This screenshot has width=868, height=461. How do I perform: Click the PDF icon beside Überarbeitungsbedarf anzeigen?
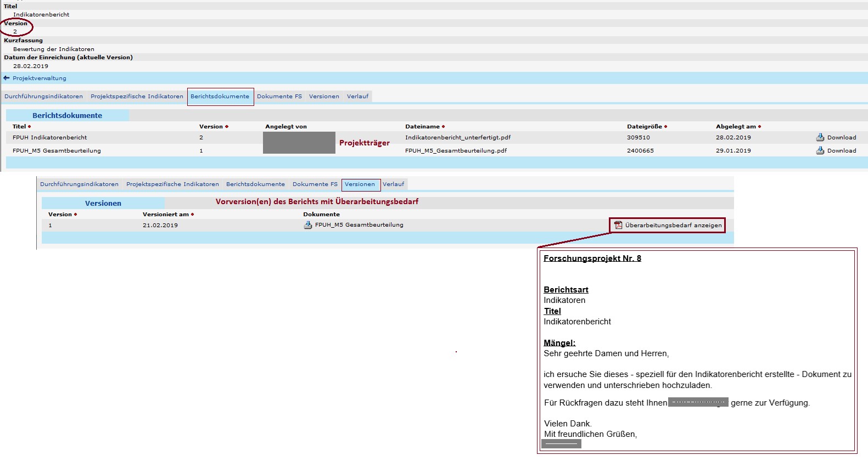(618, 225)
